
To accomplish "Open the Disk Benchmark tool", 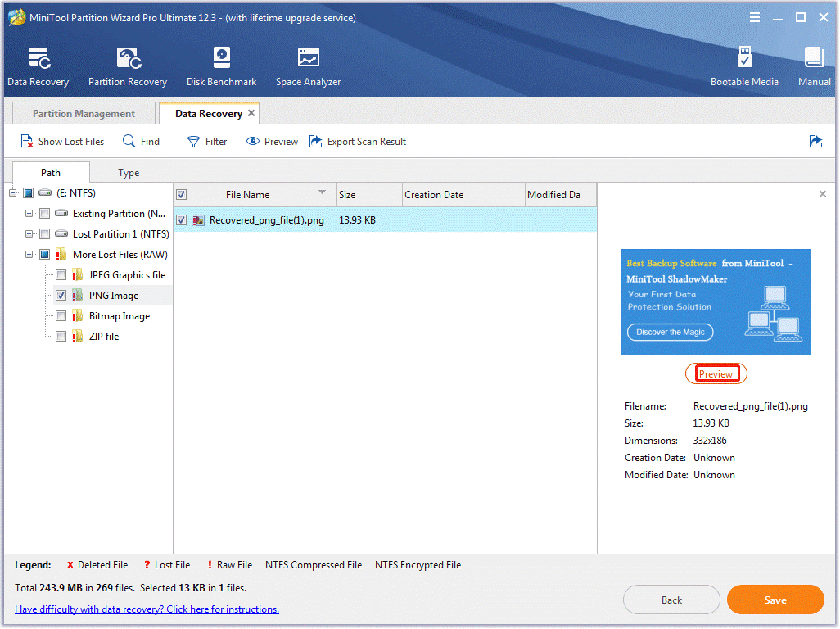I will point(221,59).
